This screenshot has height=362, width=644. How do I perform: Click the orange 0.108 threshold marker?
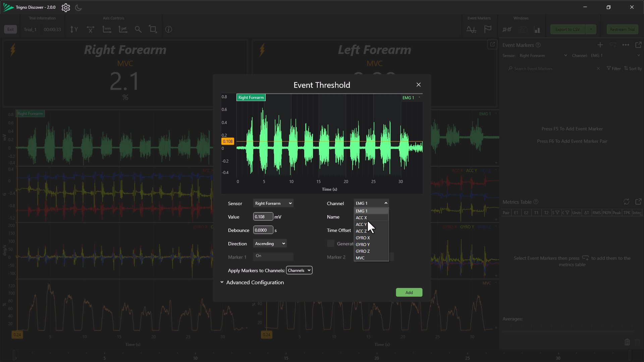coord(227,141)
